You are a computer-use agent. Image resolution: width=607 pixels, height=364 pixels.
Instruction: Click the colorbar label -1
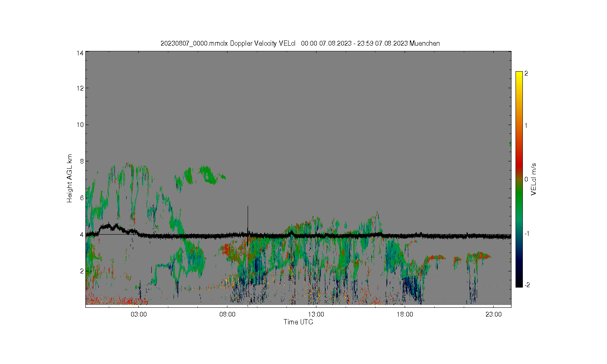tap(526, 234)
